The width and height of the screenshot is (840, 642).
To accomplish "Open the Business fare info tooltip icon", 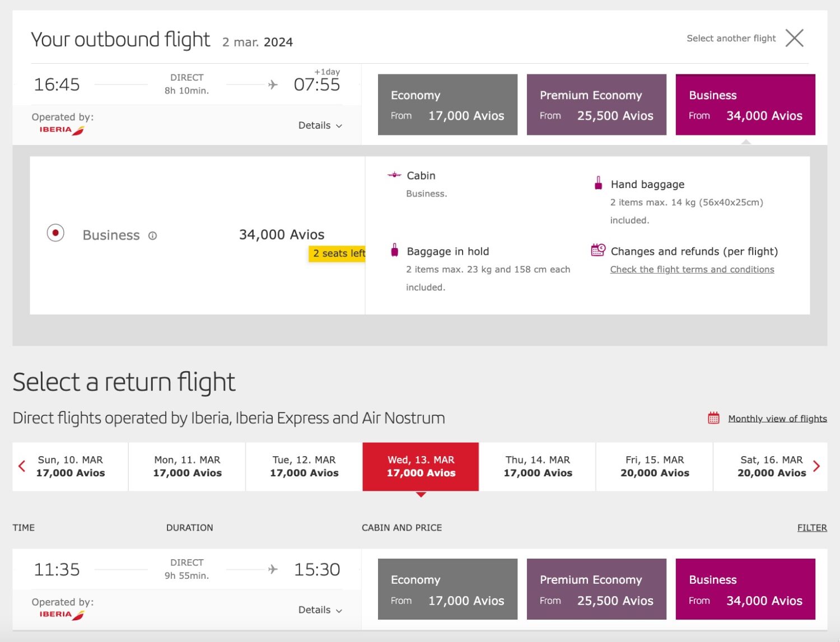I will point(153,236).
